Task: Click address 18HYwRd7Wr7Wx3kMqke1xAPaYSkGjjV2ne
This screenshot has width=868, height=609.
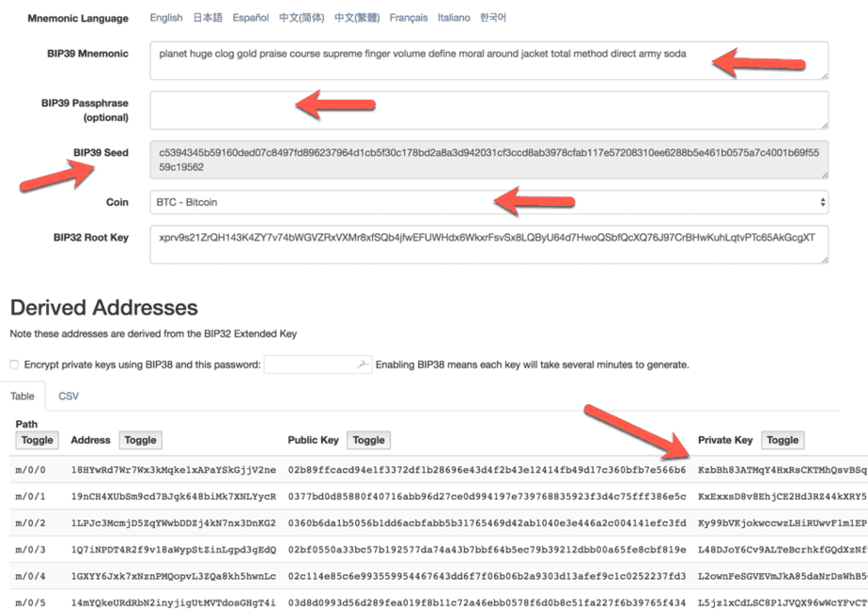Action: [x=173, y=470]
